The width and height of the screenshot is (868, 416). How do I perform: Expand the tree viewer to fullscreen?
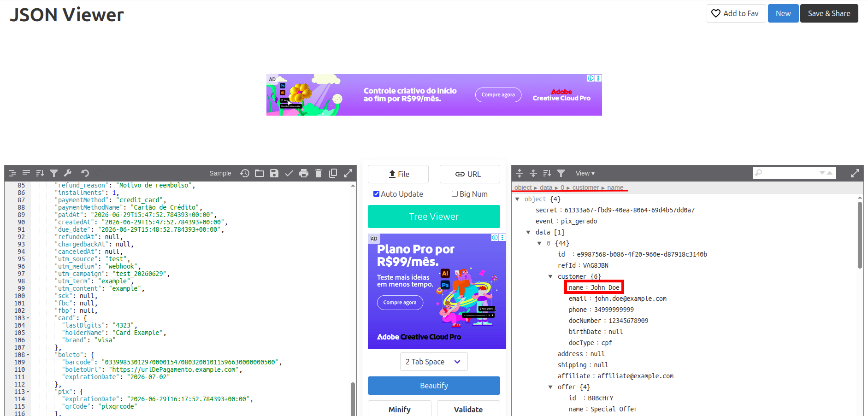point(855,173)
